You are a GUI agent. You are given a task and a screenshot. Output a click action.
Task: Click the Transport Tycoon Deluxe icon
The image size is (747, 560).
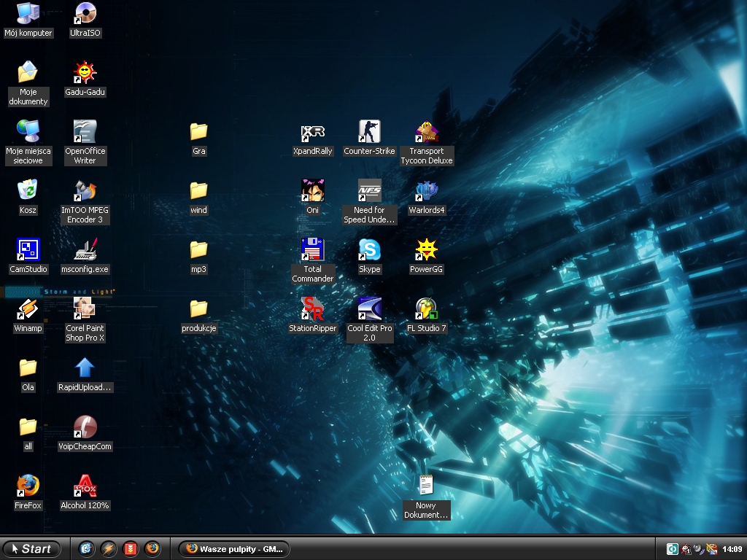(x=426, y=133)
